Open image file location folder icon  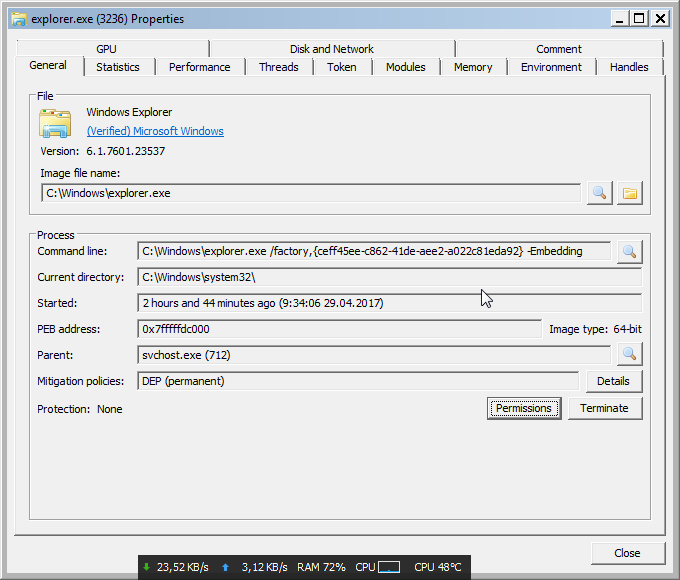630,193
